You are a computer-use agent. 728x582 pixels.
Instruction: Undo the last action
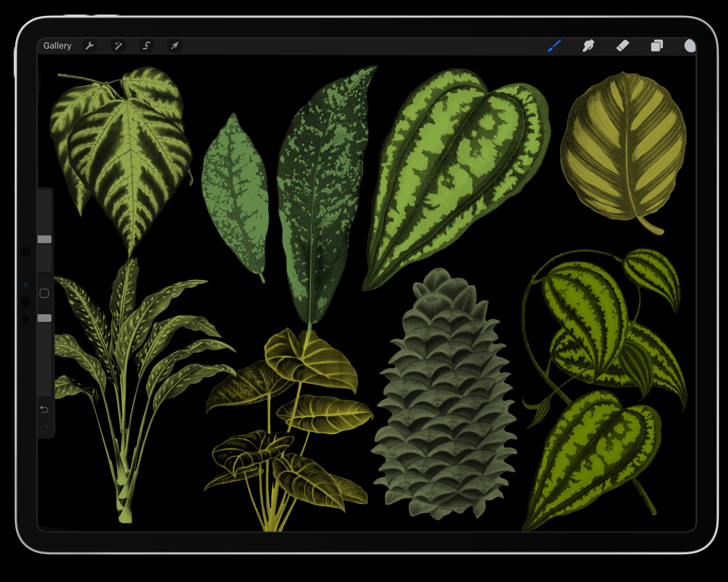click(x=44, y=409)
